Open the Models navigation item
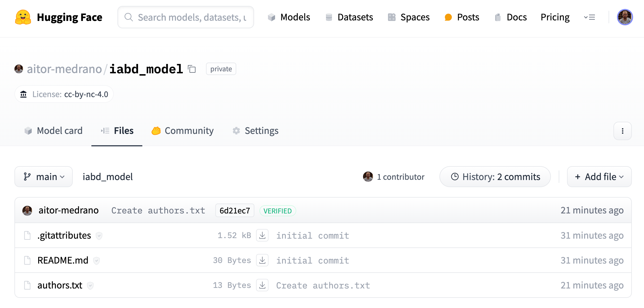 [289, 17]
